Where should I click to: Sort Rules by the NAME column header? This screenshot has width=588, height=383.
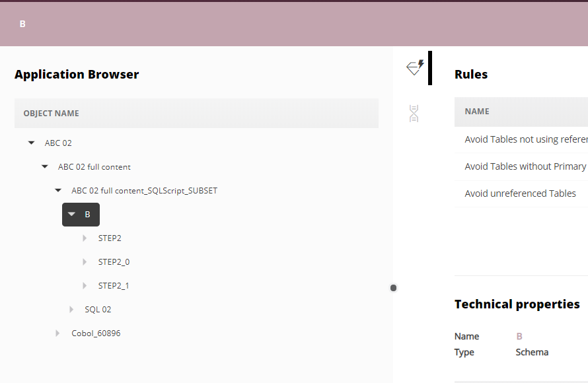pos(477,112)
